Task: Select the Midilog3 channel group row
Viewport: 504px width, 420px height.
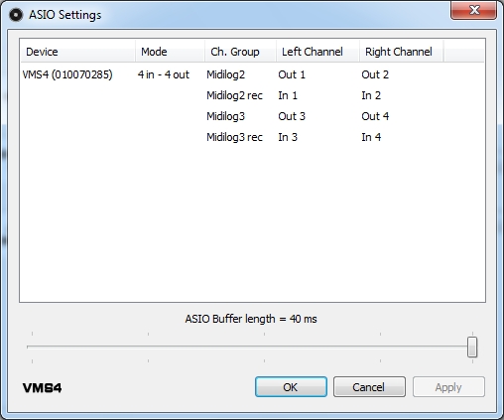Action: coord(226,116)
